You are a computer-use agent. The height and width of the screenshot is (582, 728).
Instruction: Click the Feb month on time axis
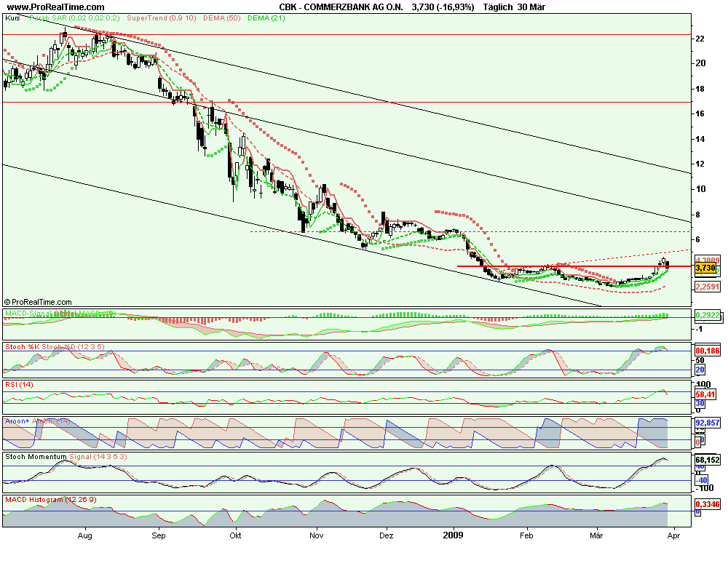coord(526,535)
